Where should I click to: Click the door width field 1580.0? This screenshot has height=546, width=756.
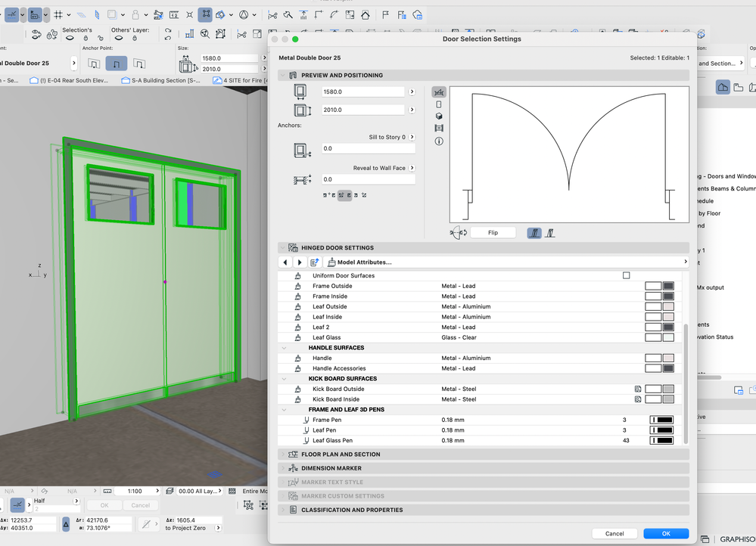(x=362, y=92)
